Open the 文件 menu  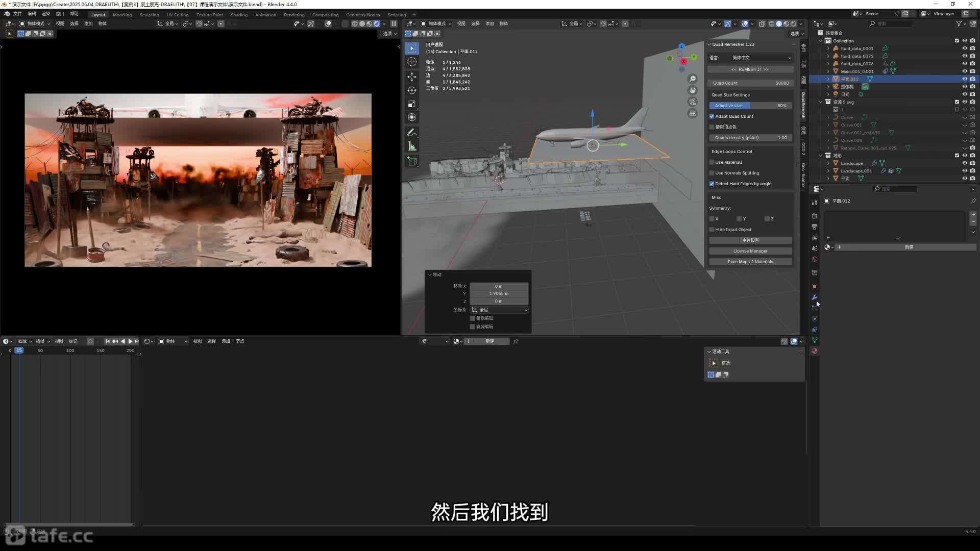[x=17, y=14]
